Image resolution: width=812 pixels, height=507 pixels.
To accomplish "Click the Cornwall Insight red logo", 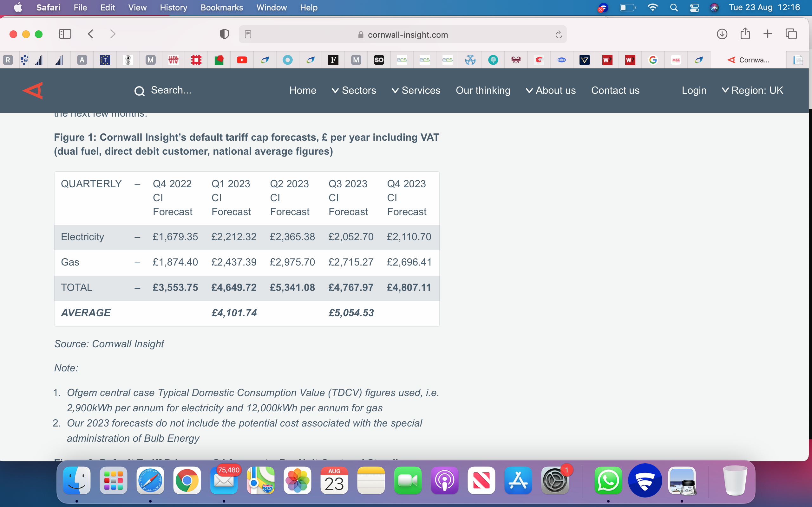I will coord(33,91).
